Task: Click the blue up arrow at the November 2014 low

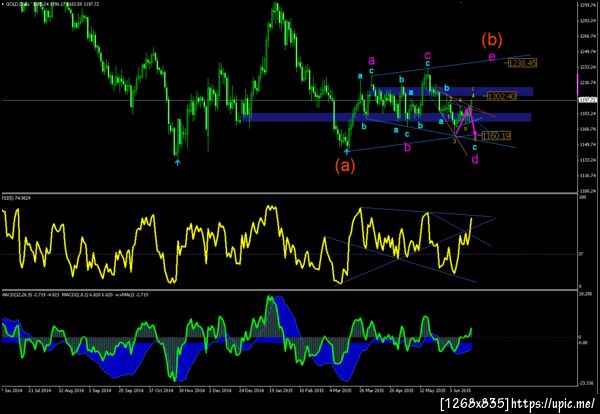Action: tap(177, 162)
